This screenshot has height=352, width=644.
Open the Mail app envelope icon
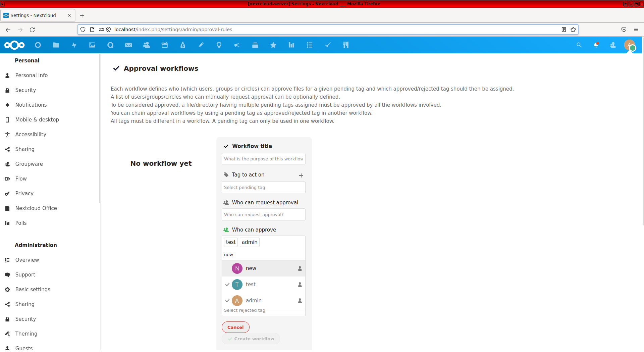coord(128,45)
